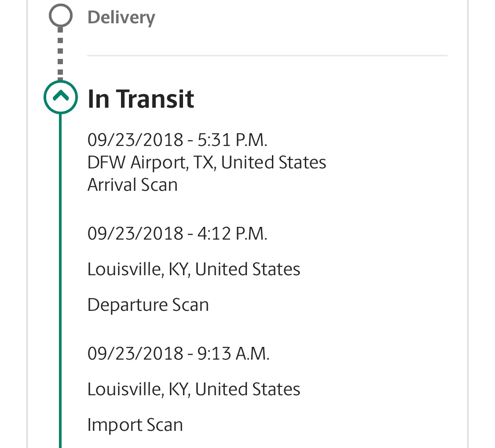
Task: Select the Arrival Scan status text
Action: click(132, 185)
